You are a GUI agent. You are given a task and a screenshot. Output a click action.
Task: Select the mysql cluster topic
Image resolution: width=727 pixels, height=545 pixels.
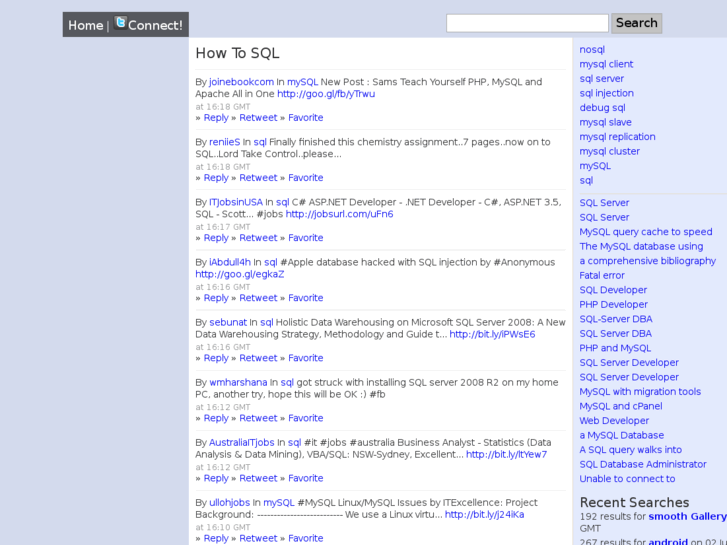[609, 152]
